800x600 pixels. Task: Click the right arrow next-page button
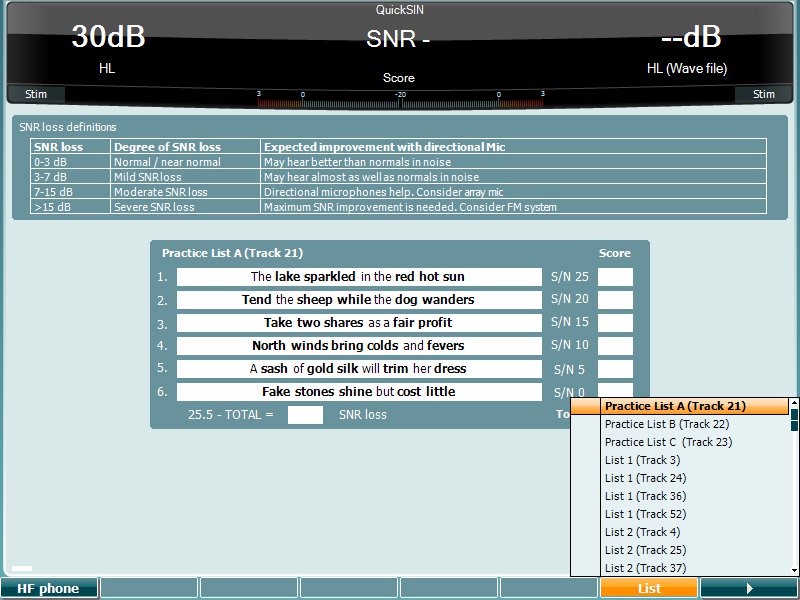(749, 588)
